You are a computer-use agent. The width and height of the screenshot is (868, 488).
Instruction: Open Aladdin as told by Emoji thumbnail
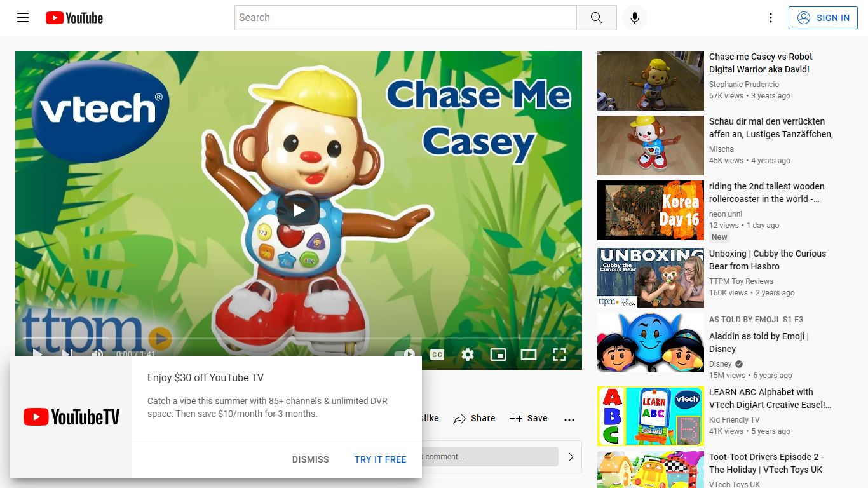point(651,342)
